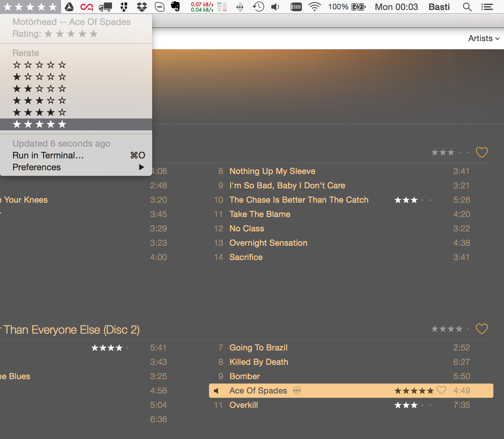This screenshot has height=439, width=504.
Task: Click the more options dots beside Ace Of Spades
Action: [297, 390]
